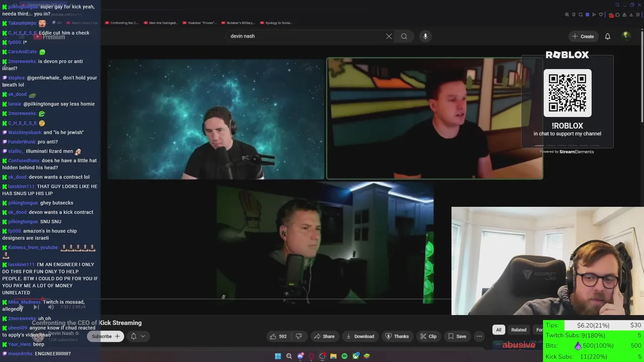Open browser downloads icon
This screenshot has width=644, height=362.
[631, 15]
